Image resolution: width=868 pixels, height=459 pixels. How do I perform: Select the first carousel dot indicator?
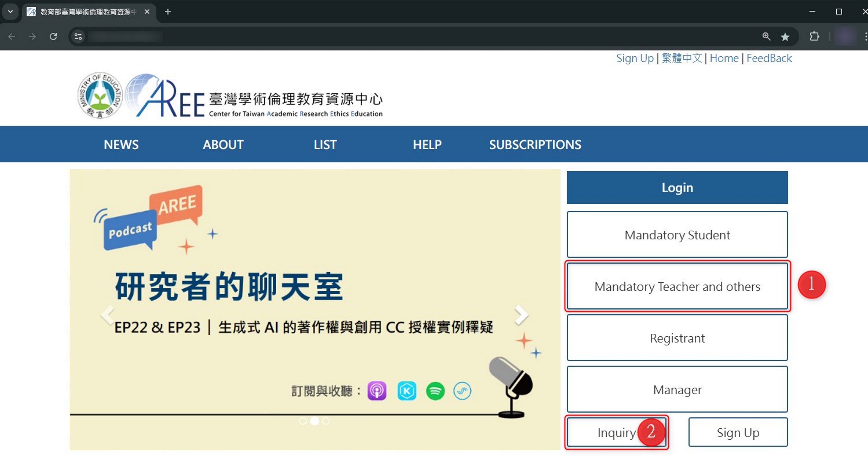303,421
